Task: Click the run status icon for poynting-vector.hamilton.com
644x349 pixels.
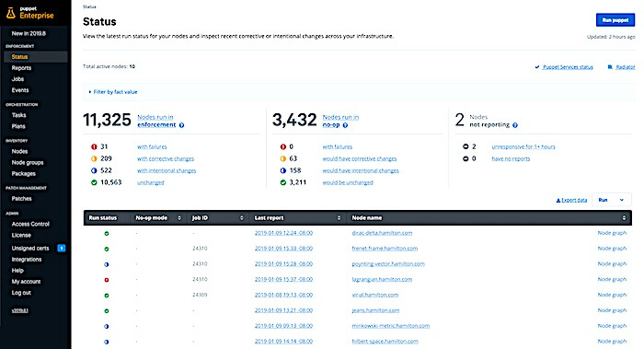Action: (x=107, y=264)
